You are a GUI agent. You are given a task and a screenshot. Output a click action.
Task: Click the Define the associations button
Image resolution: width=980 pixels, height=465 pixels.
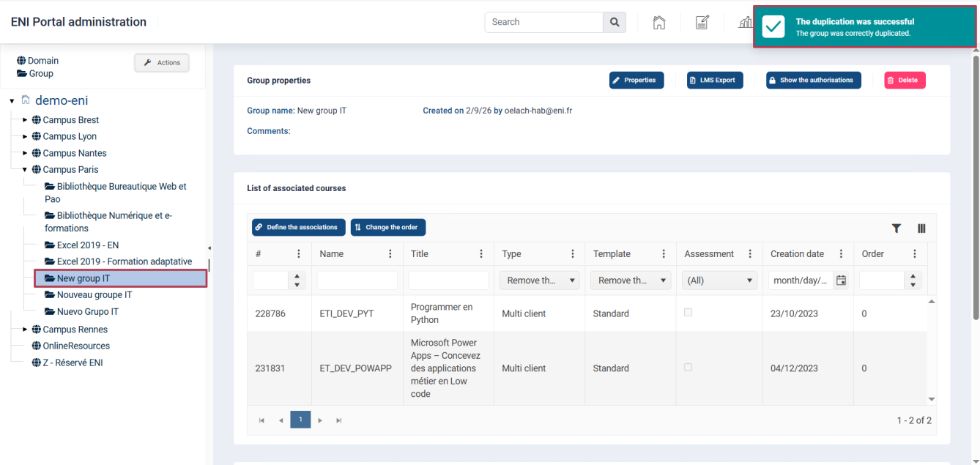299,227
